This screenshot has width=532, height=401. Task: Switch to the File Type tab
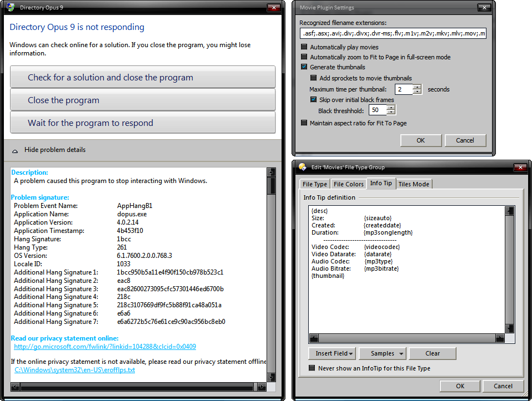(x=314, y=184)
